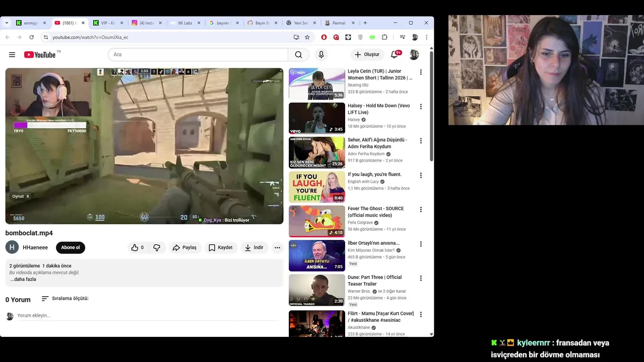Open the HHaeneee channel avatar

[x=12, y=247]
